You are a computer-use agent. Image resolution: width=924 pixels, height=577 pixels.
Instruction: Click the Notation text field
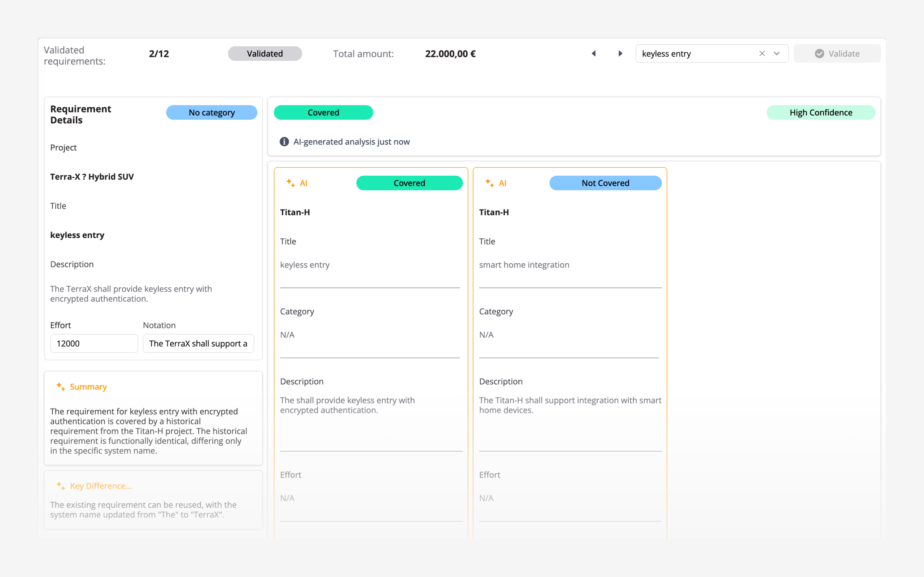(198, 343)
